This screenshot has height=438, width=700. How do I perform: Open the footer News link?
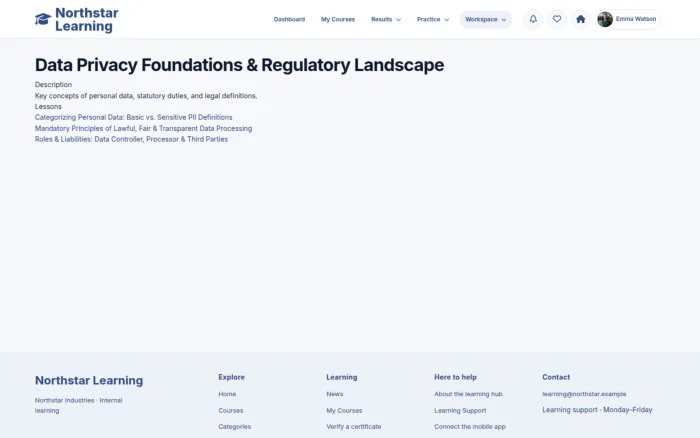tap(334, 394)
